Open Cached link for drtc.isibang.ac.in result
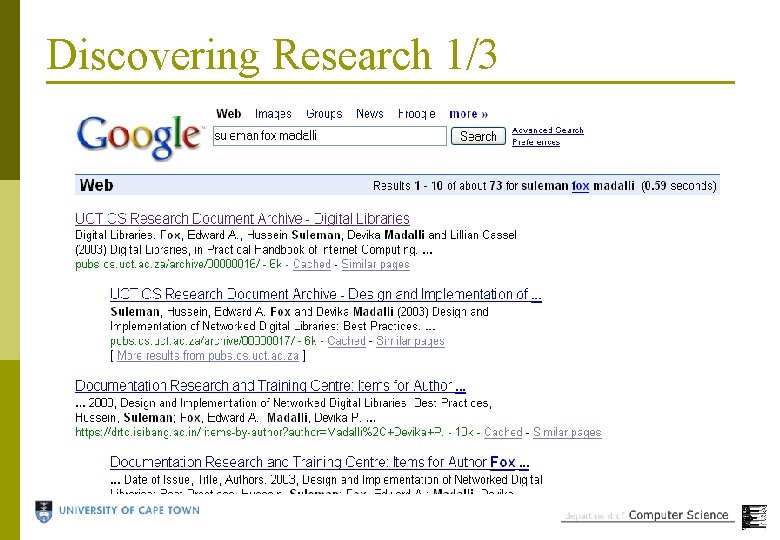The image size is (780, 540). (x=503, y=432)
